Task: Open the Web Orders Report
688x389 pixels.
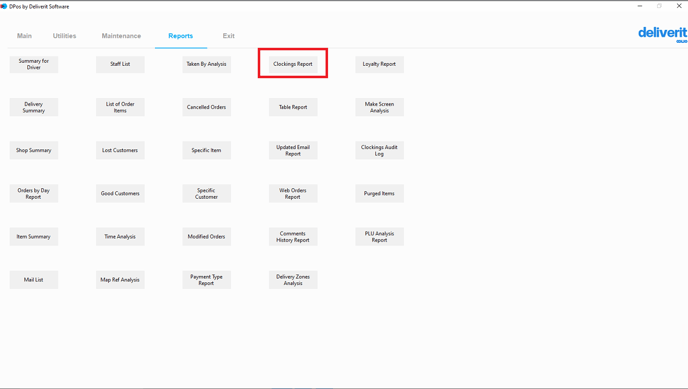Action: click(x=293, y=193)
